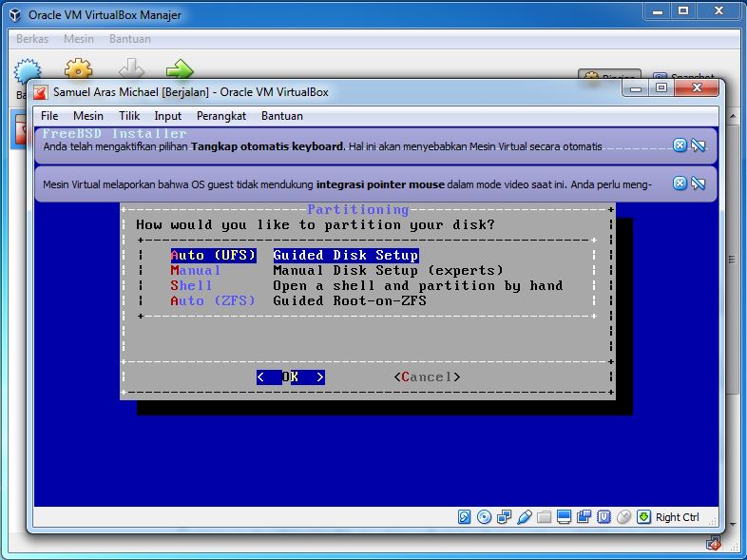Click the CPU features chip icon
This screenshot has height=560, width=747.
(603, 516)
